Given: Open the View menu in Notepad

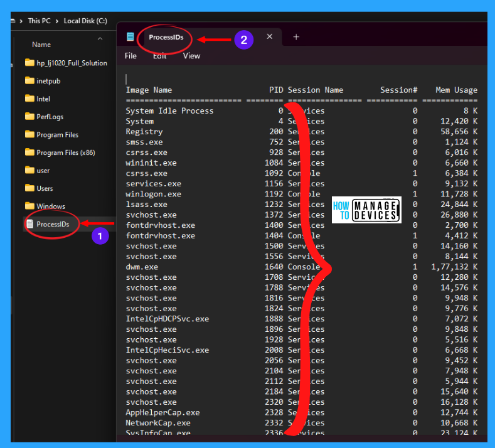Looking at the screenshot, I should pyautogui.click(x=191, y=56).
